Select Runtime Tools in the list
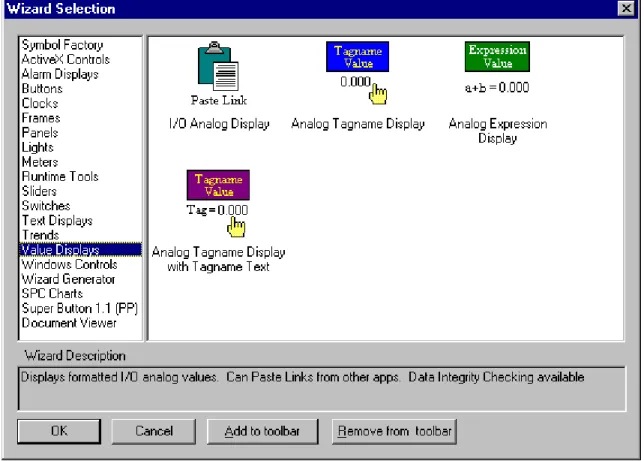Viewport: 644px width, 461px height. (x=60, y=177)
